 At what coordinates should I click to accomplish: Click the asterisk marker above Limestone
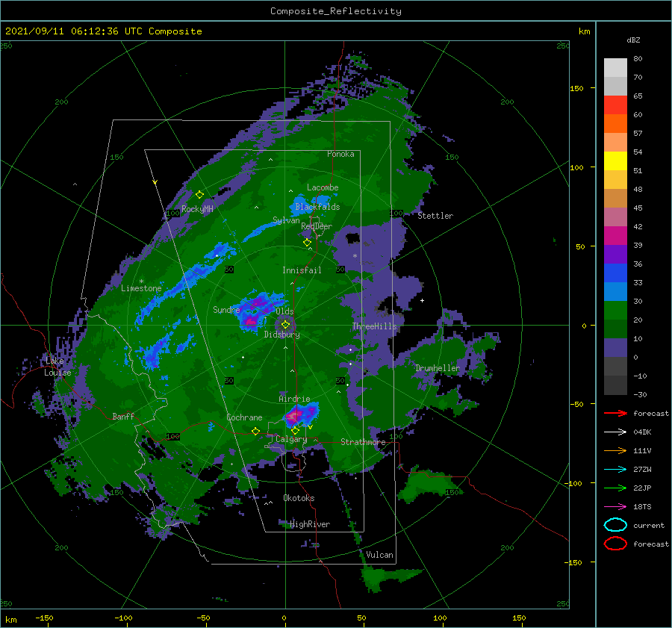click(141, 282)
